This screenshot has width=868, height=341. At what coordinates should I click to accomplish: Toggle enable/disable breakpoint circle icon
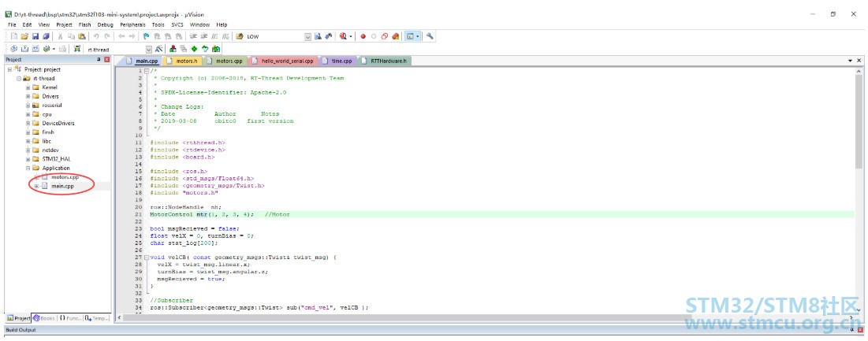point(374,36)
